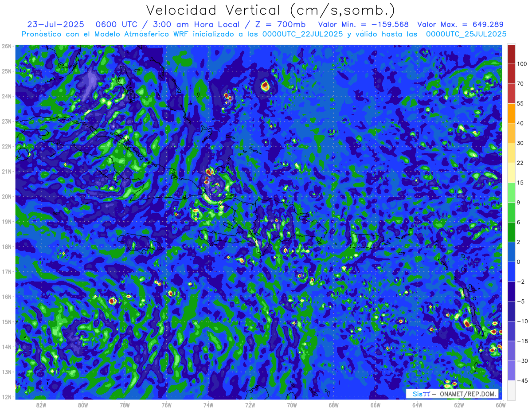Pick the dark green swatch between 2 and 6
The image size is (532, 411).
coord(511,231)
